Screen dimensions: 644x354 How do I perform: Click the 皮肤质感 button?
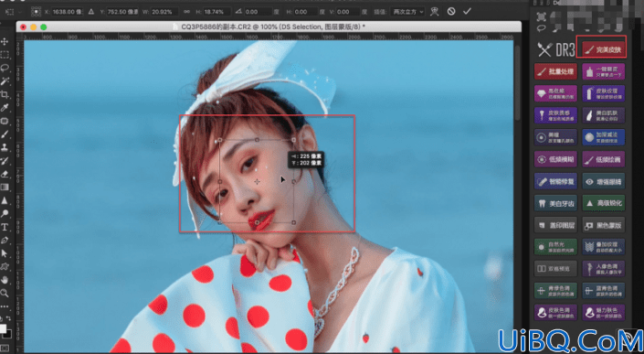point(555,115)
